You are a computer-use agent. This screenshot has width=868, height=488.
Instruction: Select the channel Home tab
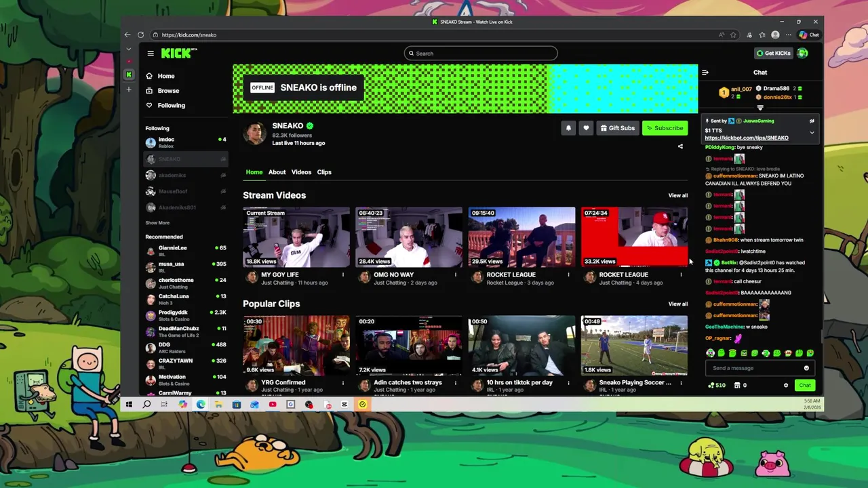click(x=254, y=172)
